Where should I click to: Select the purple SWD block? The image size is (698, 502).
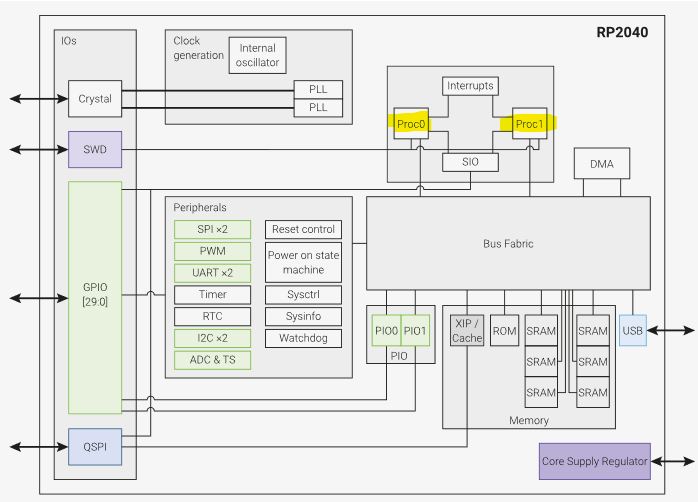point(95,150)
